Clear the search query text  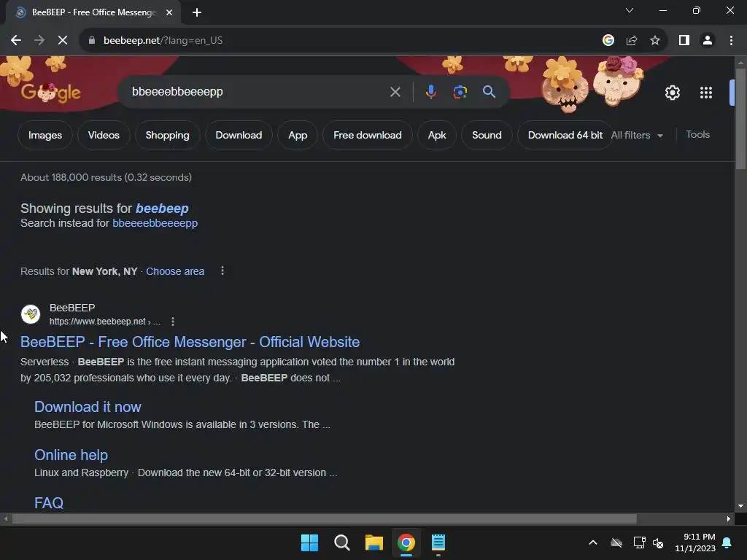tap(395, 92)
